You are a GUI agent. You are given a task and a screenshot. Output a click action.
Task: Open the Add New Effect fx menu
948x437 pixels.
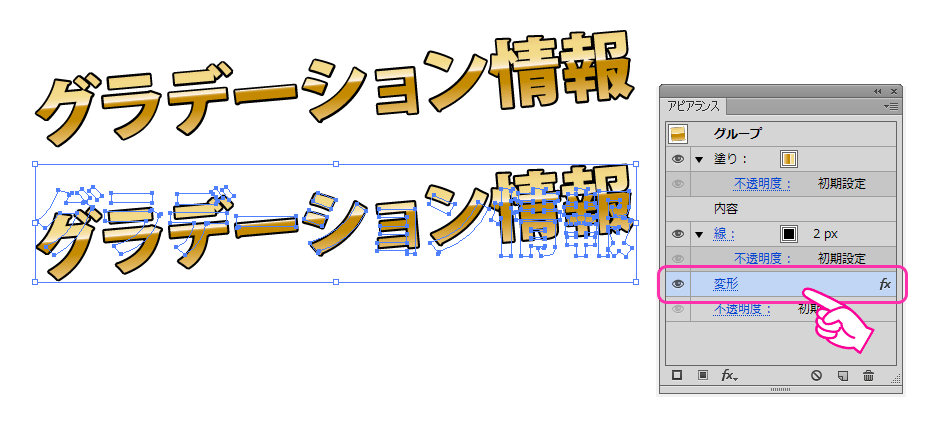click(x=729, y=376)
